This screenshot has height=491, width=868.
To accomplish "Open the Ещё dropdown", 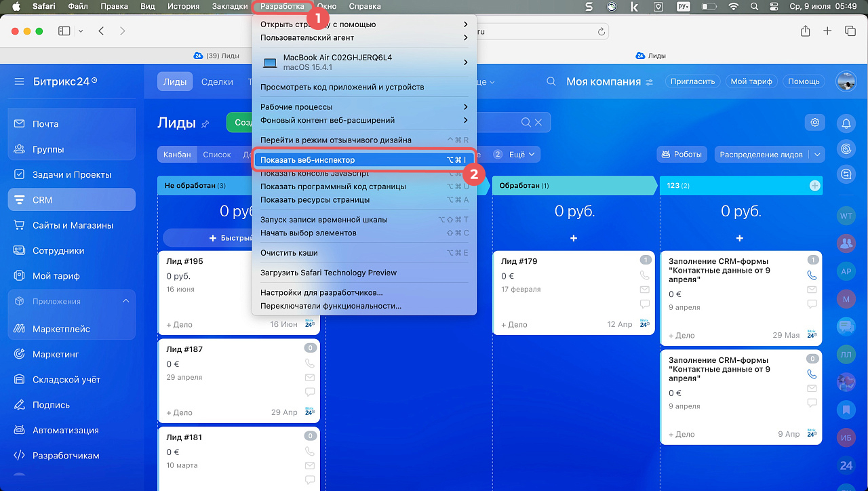I will click(523, 155).
